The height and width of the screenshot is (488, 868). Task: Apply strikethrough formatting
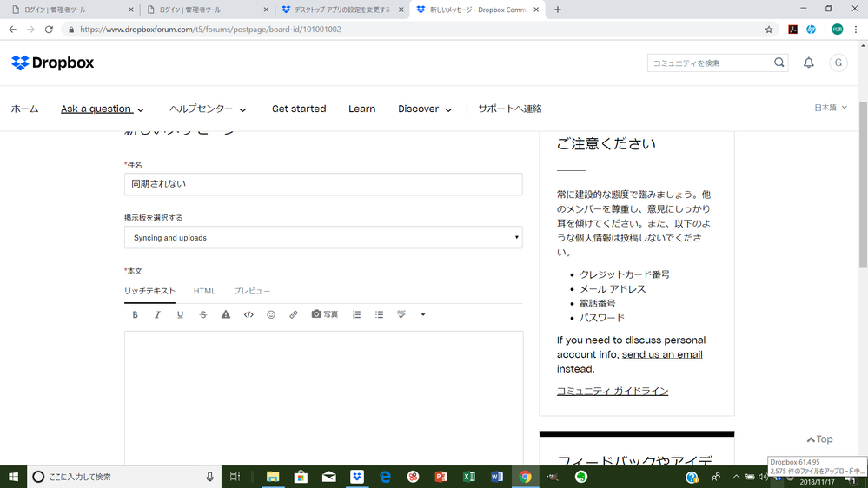[203, 315]
